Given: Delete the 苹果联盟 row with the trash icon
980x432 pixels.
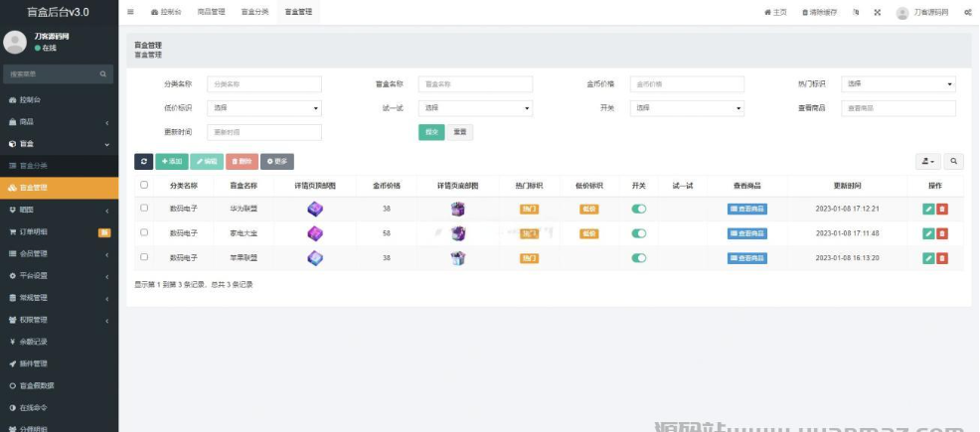Looking at the screenshot, I should point(942,258).
